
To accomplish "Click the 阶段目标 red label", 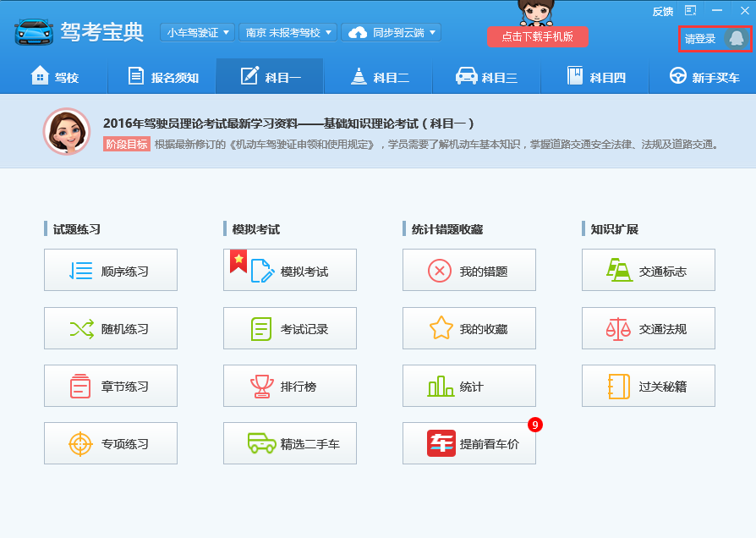I will [127, 145].
